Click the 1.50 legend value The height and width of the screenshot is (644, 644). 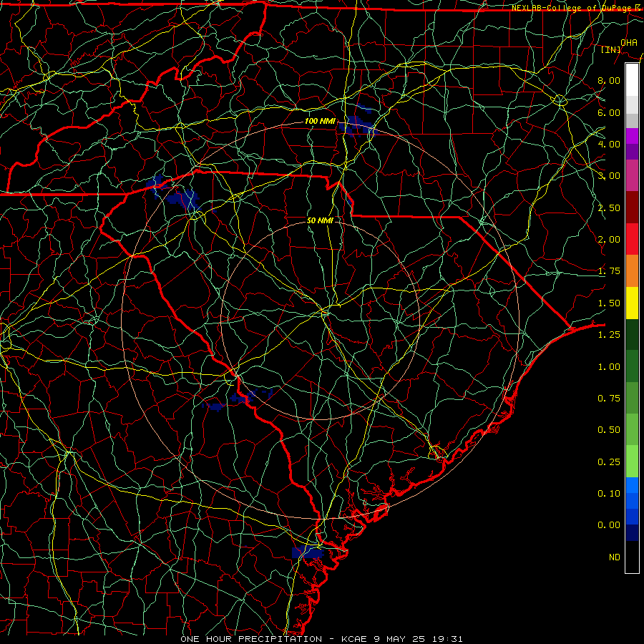point(609,303)
